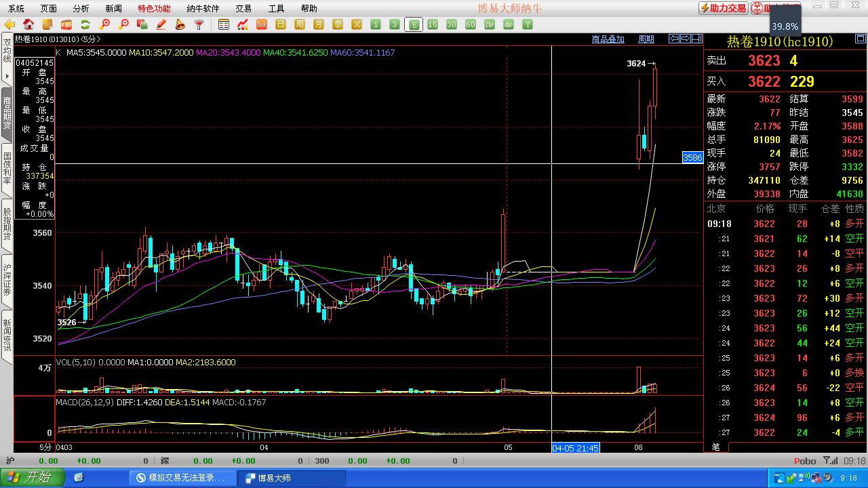
Task: Expand the side list arrow in left sidebar
Action: point(7,77)
